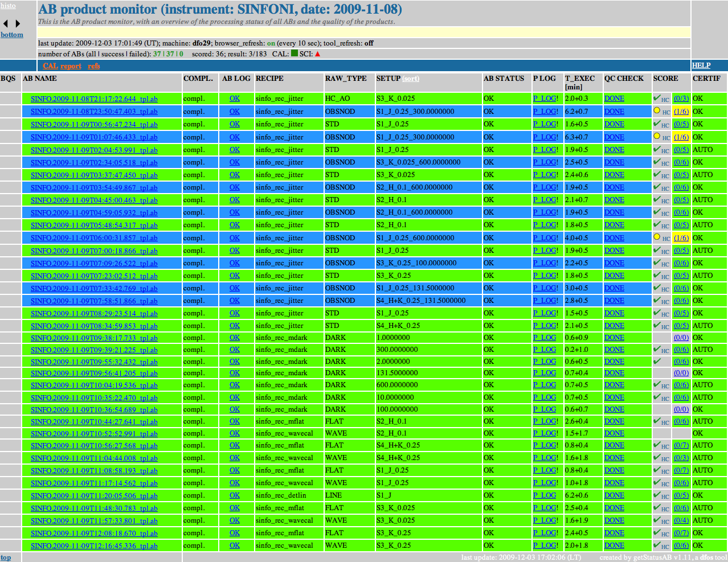Open the histo link
This screenshot has height=562, width=728.
(x=8, y=6)
